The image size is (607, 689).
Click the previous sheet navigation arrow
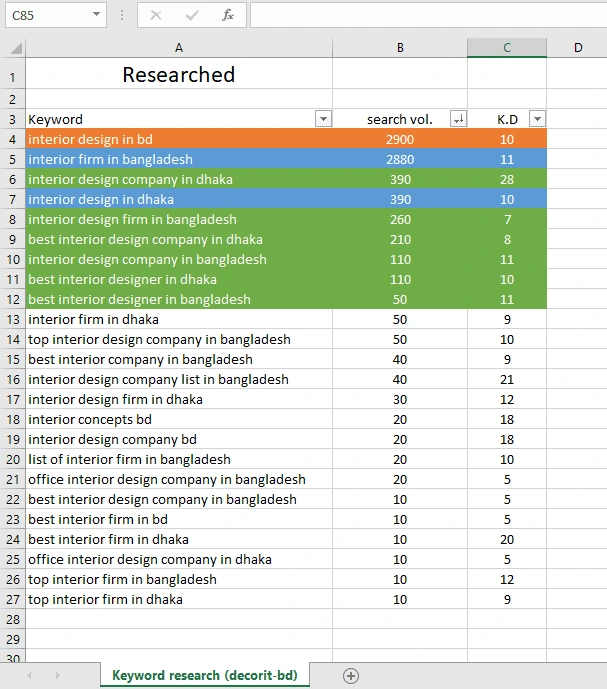pos(29,676)
